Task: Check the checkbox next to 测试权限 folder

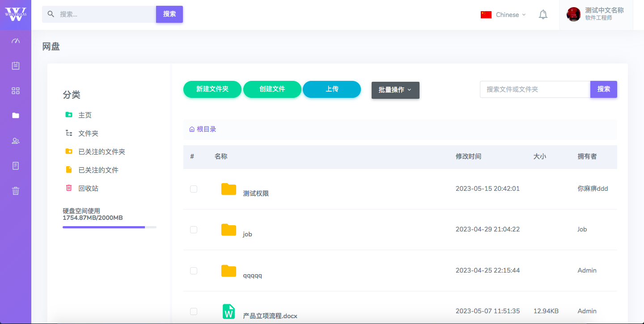Action: click(x=194, y=189)
